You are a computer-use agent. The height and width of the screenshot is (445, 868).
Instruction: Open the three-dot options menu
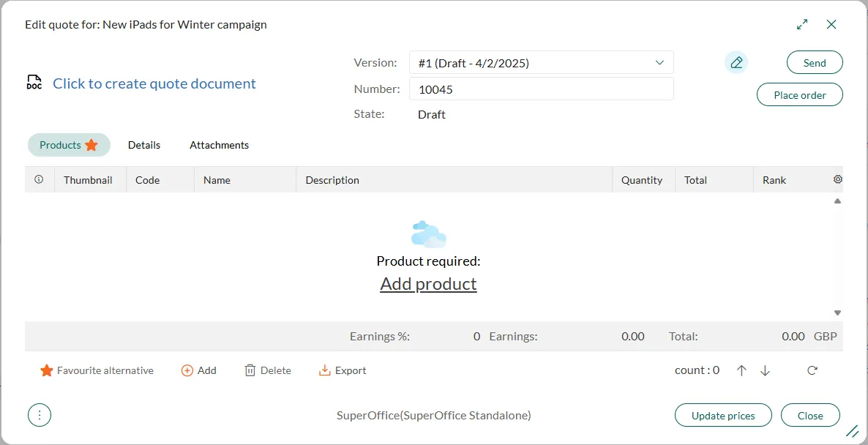pos(40,415)
